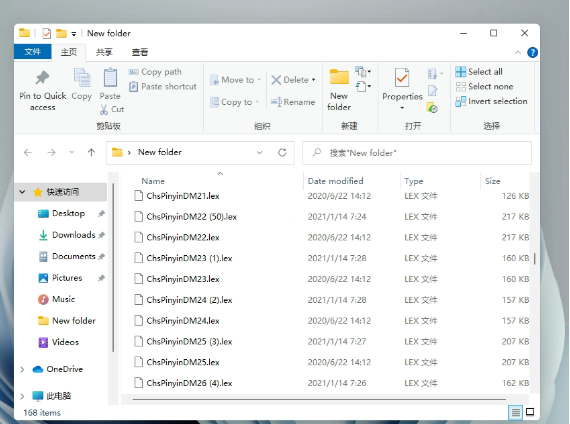Click the Paste clipboard icon

pyautogui.click(x=110, y=77)
